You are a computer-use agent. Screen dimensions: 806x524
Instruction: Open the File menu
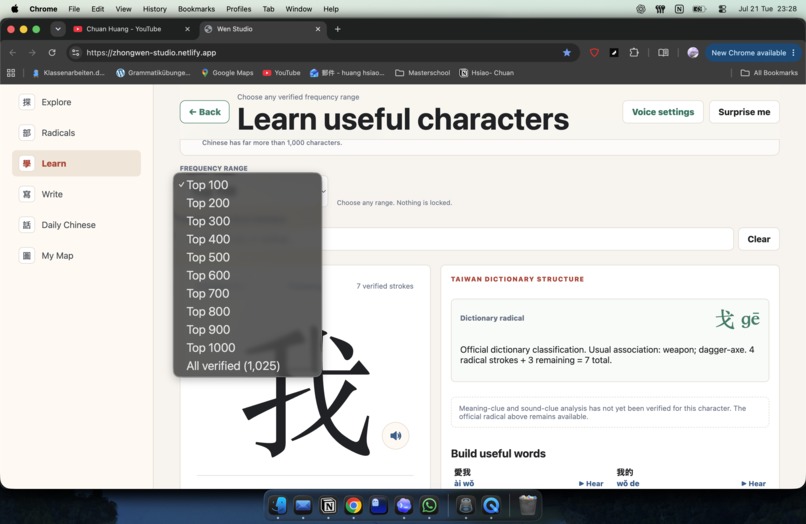coord(74,9)
